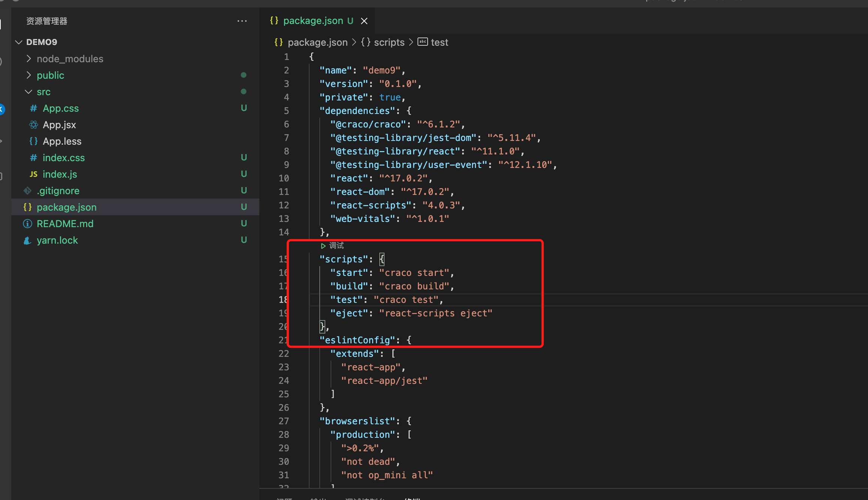
Task: Expand the node_modules folder
Action: coord(29,59)
